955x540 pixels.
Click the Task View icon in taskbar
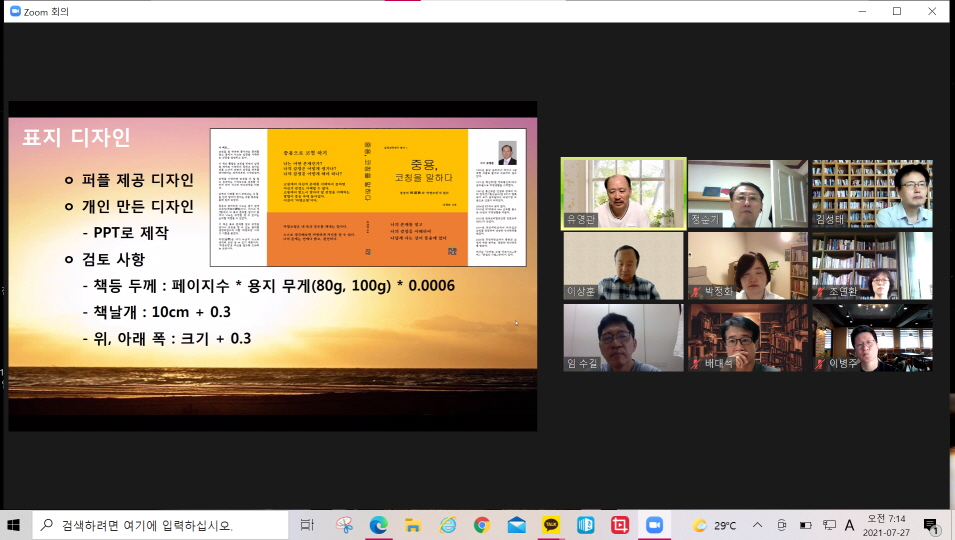point(307,524)
